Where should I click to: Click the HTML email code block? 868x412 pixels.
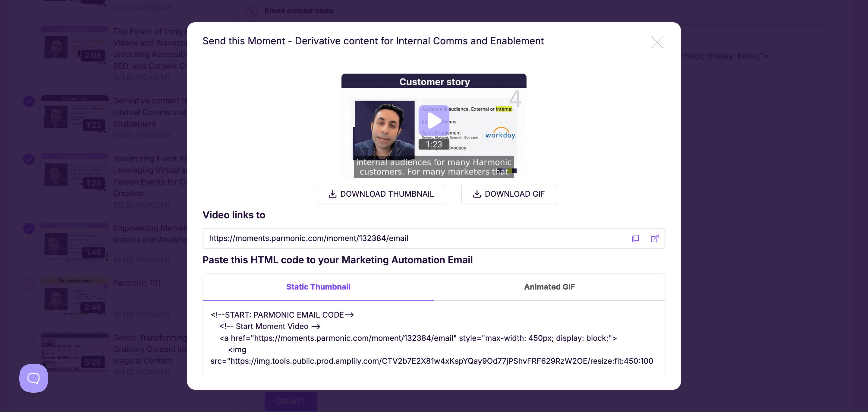click(434, 339)
